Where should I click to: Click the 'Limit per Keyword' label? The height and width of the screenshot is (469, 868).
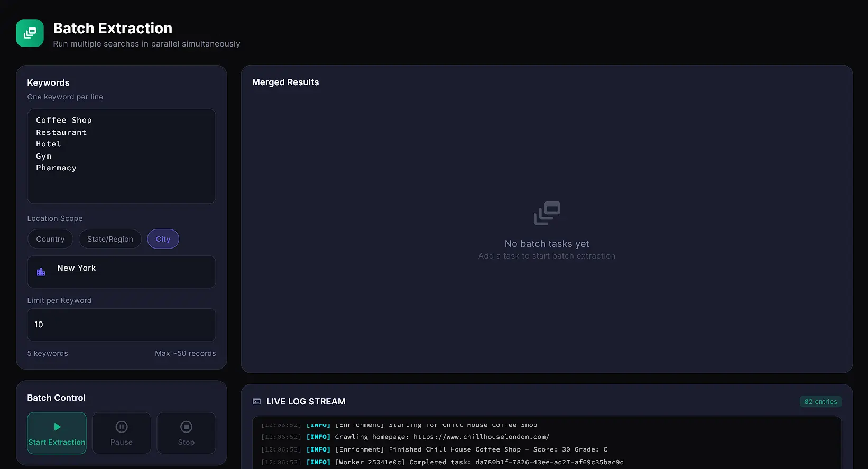(x=59, y=301)
